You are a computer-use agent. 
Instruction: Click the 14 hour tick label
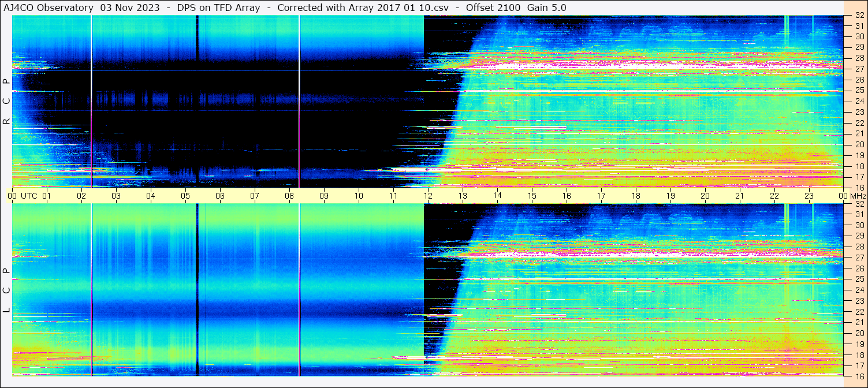497,196
